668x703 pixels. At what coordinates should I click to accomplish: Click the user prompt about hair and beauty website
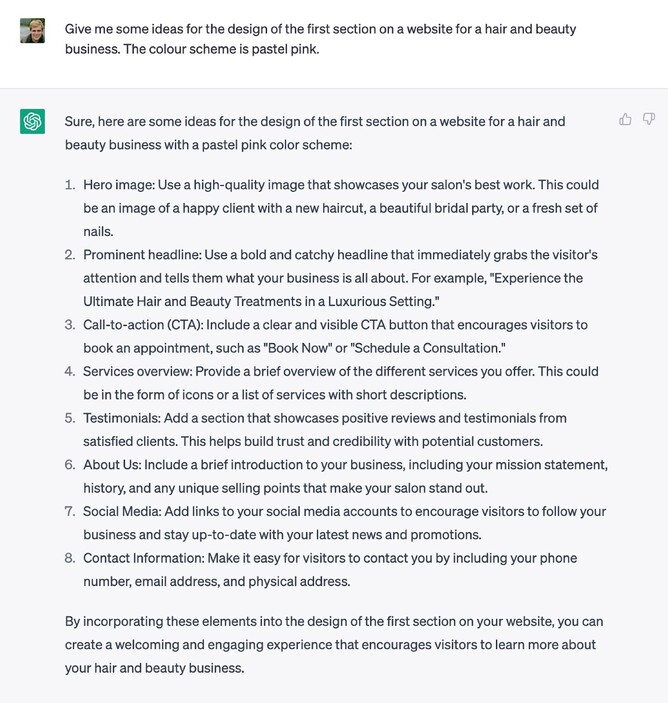coord(320,38)
